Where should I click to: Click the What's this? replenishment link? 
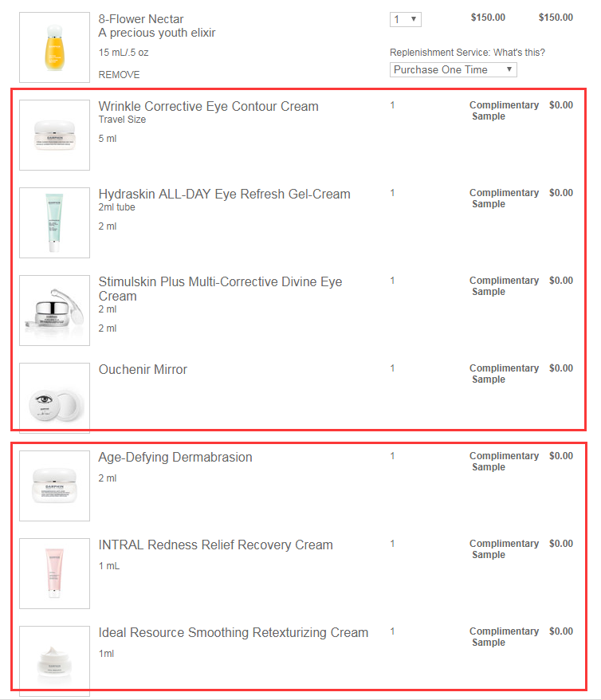[520, 53]
